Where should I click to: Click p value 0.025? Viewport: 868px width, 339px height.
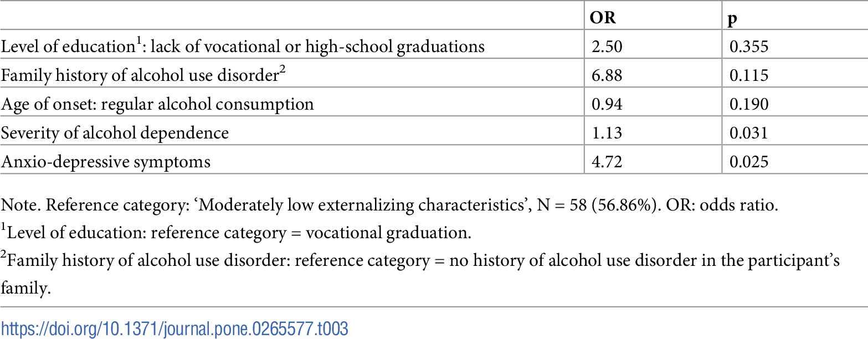(x=749, y=162)
